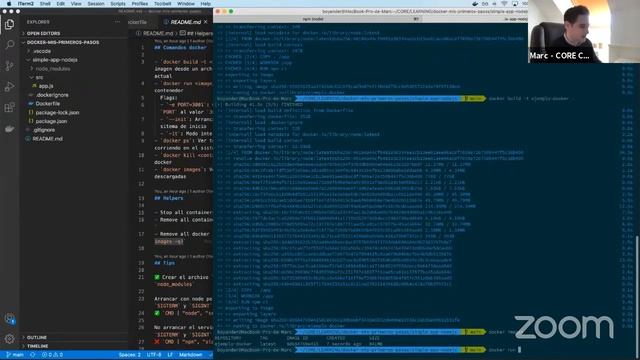Open the errors and warnings status counter

pos(52,355)
